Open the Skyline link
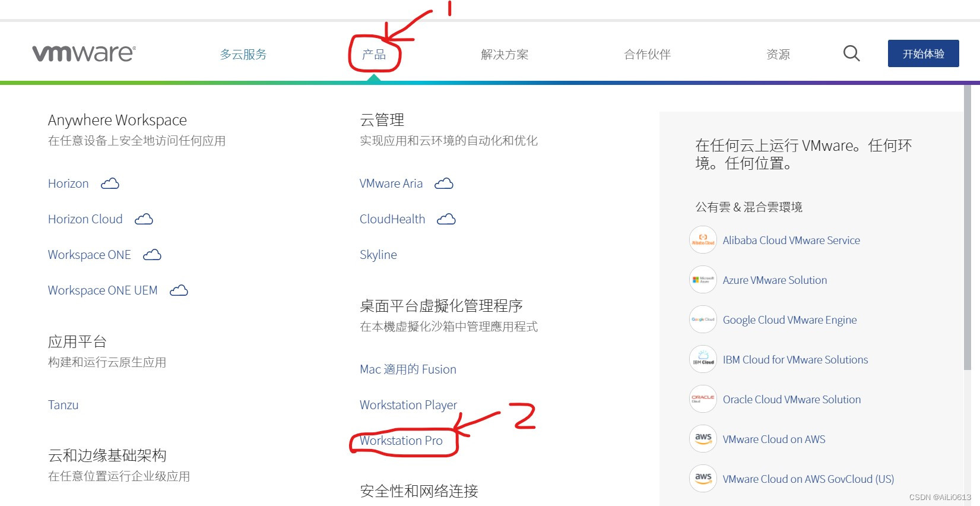 378,255
